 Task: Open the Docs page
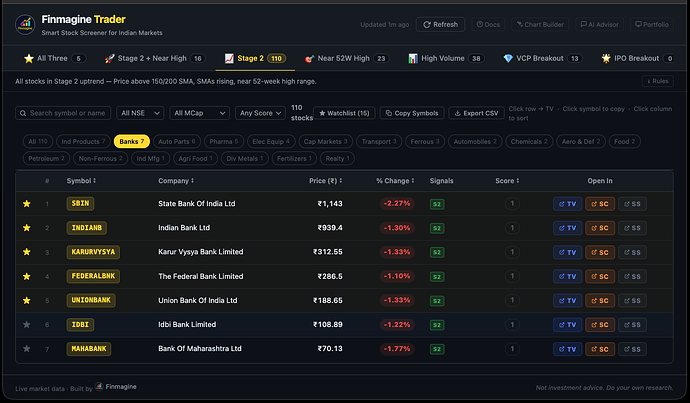point(488,25)
